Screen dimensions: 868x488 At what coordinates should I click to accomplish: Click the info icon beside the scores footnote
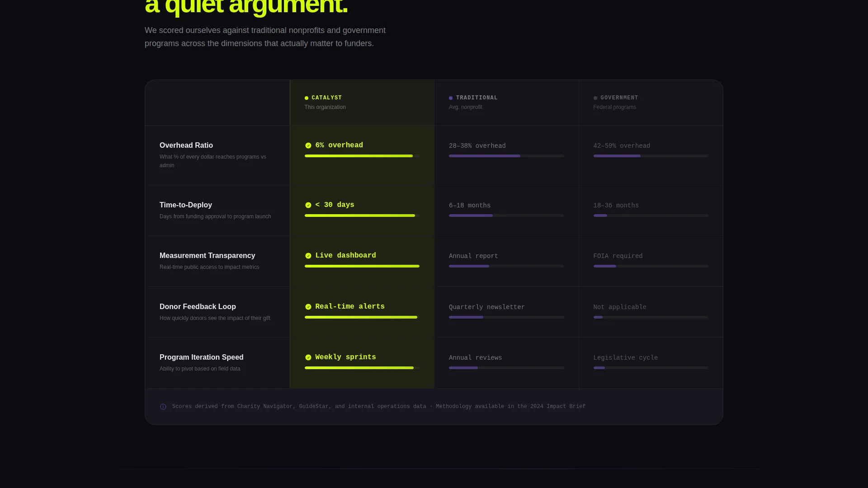point(163,407)
